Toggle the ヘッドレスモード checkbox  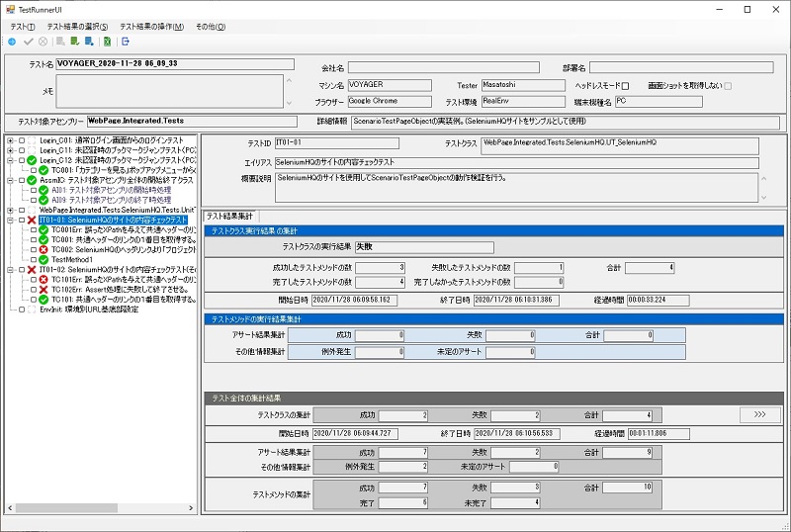(625, 86)
